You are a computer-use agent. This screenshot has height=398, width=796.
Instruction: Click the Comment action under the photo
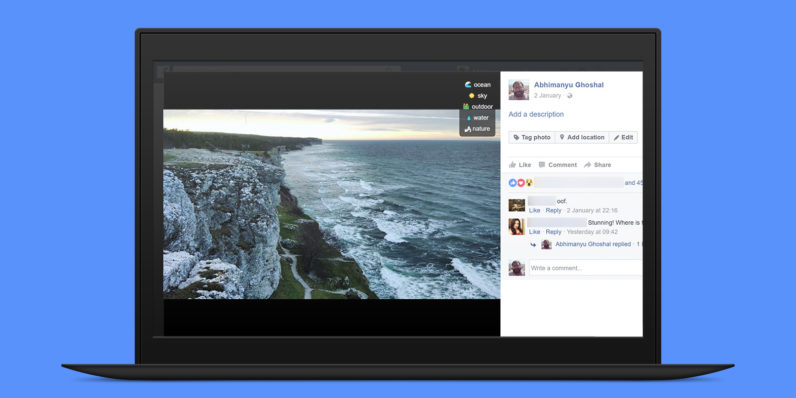pos(557,165)
